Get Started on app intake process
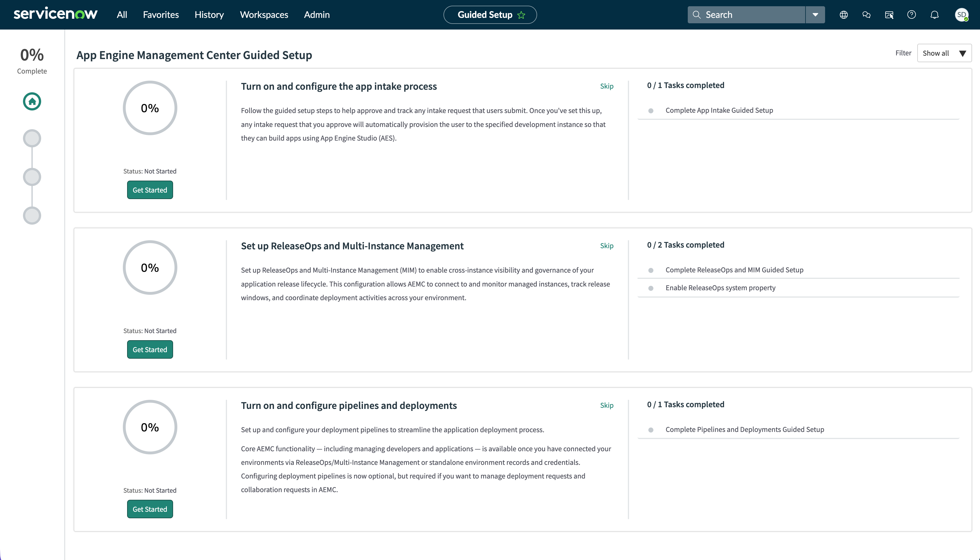 tap(150, 190)
